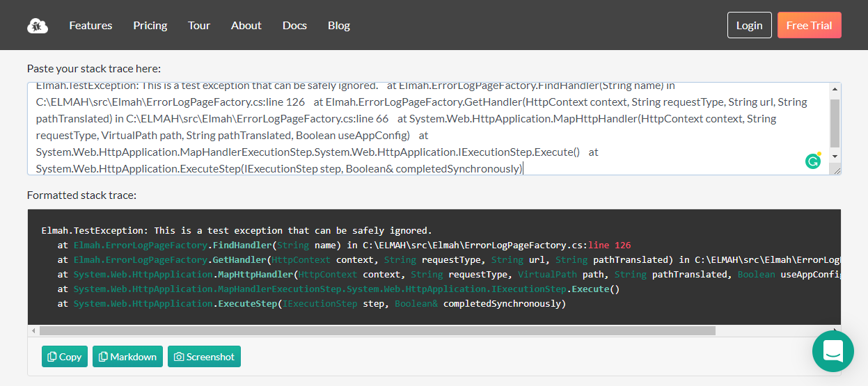This screenshot has height=386, width=868.
Task: Open the About page
Action: (x=246, y=25)
